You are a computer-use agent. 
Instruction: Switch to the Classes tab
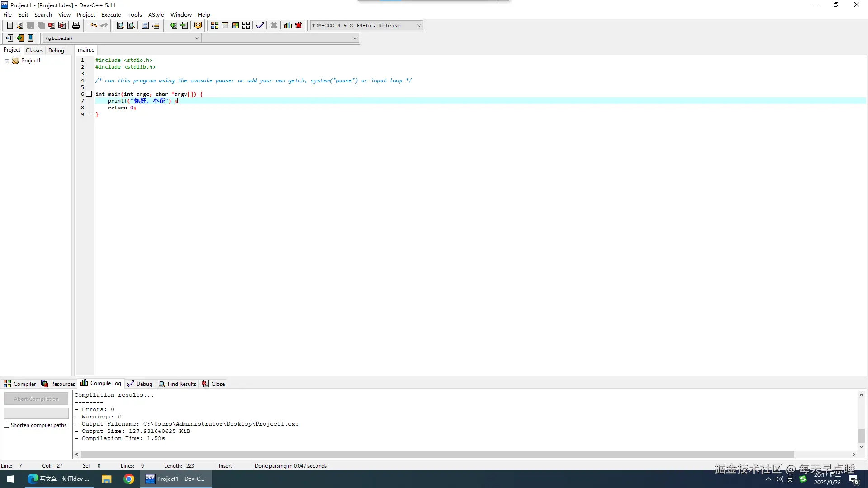click(x=34, y=50)
